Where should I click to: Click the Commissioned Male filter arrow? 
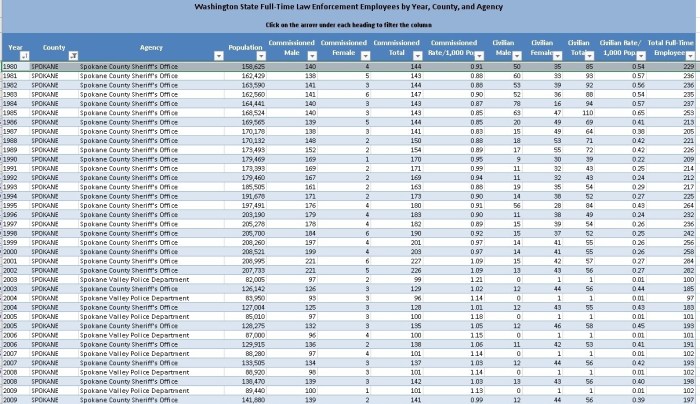pos(311,56)
